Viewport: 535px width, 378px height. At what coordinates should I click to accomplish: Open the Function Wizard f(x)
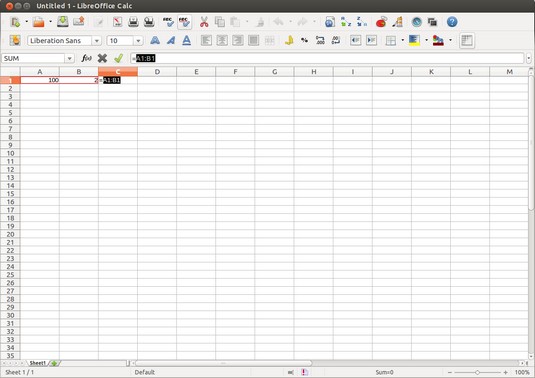[86, 59]
